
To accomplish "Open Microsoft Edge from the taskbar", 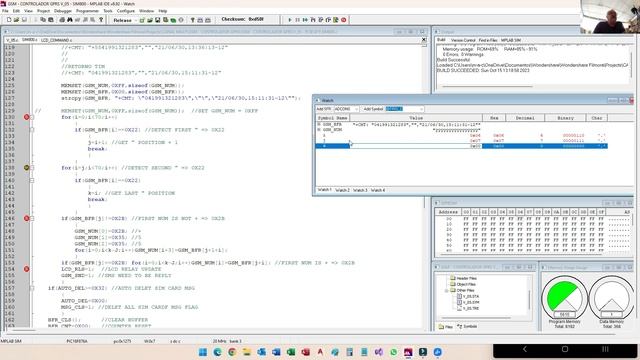I will 218,352.
